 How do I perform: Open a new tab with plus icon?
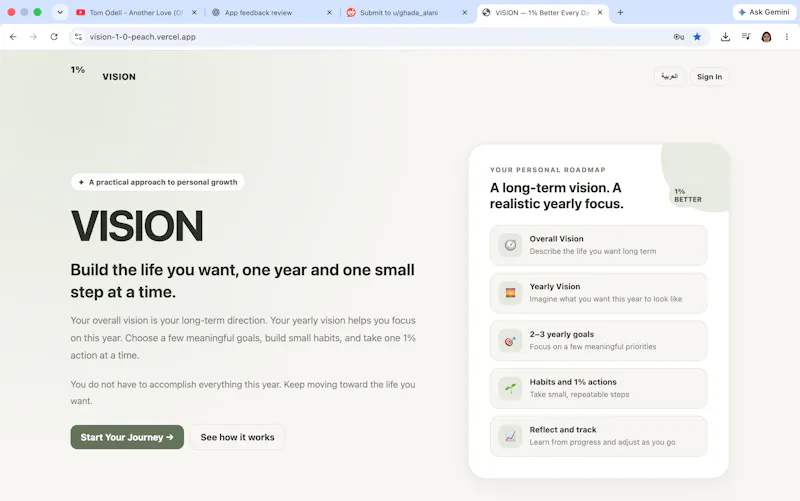[620, 12]
